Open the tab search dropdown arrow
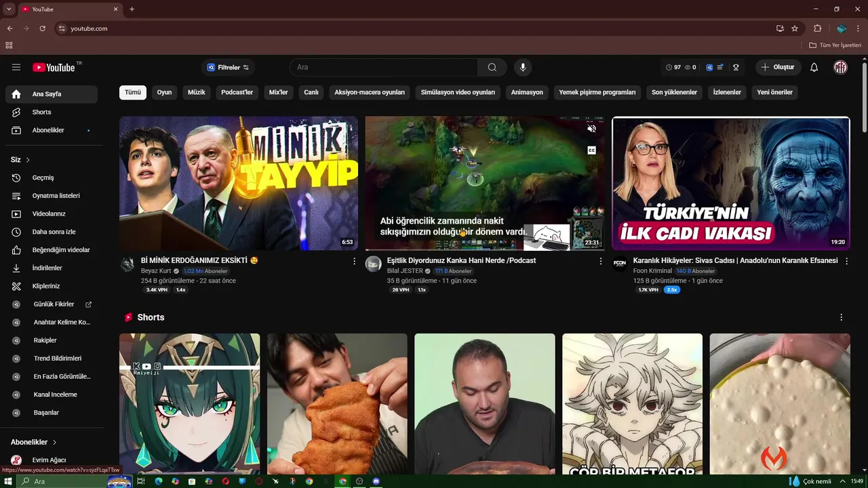Viewport: 868px width, 488px height. [9, 9]
